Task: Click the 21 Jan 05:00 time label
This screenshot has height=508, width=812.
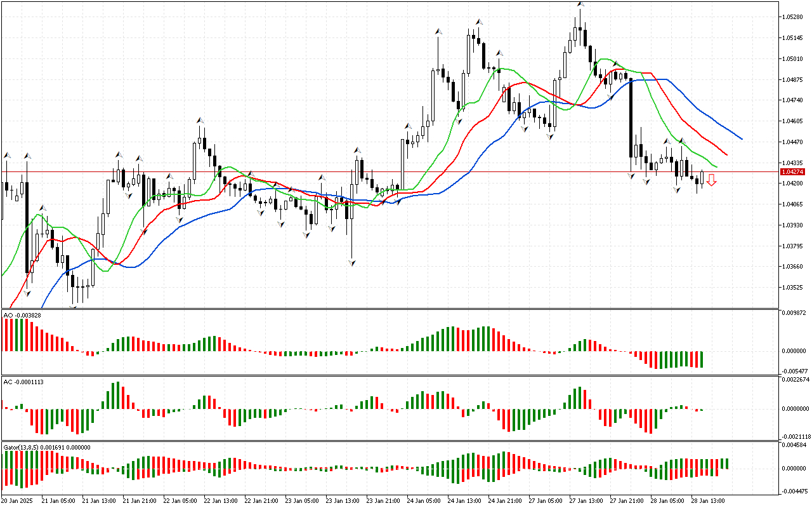Action: 58,500
